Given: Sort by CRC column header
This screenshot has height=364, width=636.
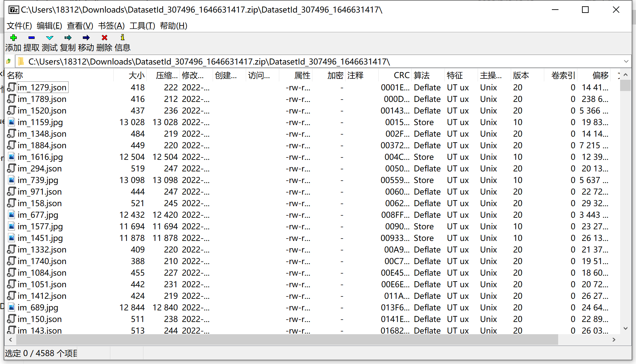Looking at the screenshot, I should tap(395, 75).
